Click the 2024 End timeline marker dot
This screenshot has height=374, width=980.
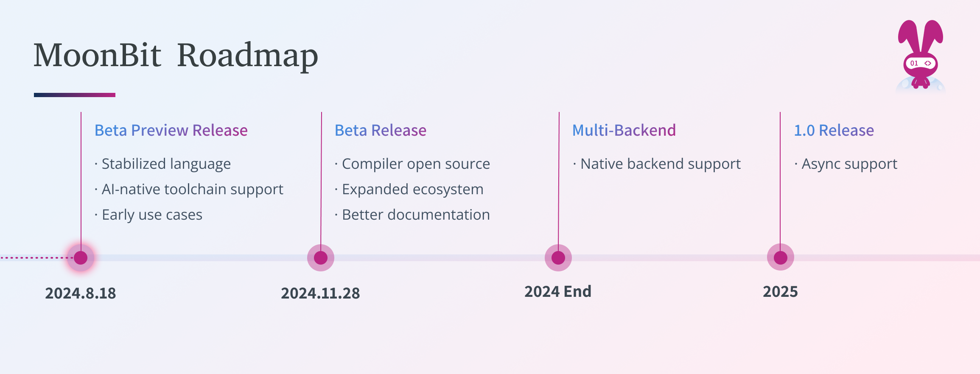point(558,257)
